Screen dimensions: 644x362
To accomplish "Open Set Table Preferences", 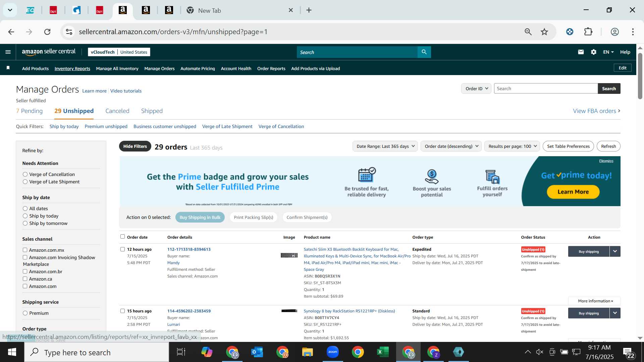I will [x=568, y=146].
